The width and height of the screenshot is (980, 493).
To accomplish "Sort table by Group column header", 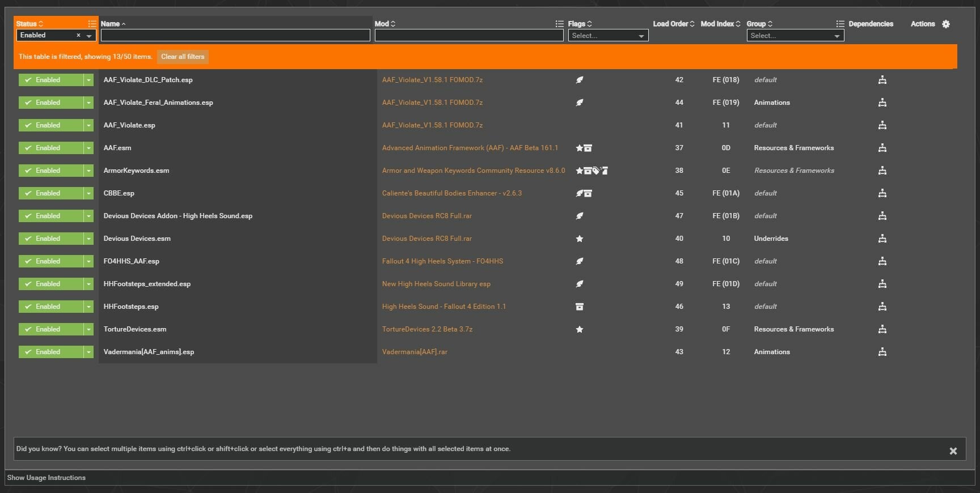I will 759,24.
